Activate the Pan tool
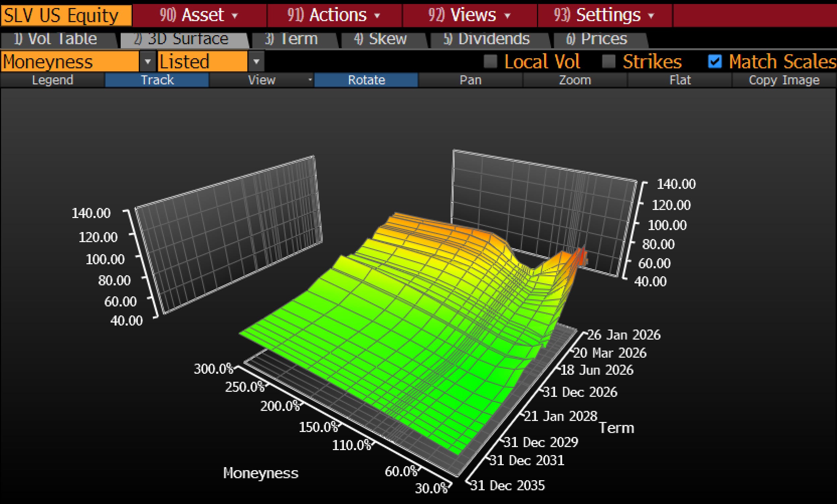The width and height of the screenshot is (837, 504). pos(470,80)
